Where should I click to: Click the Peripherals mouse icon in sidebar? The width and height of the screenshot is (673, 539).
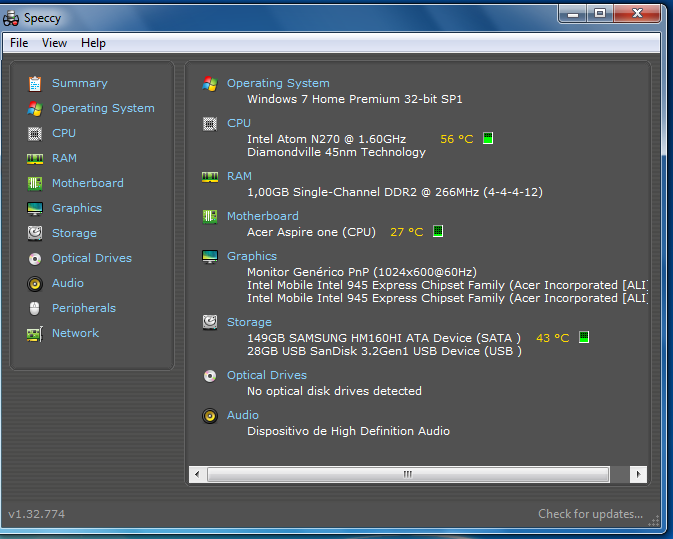click(35, 309)
